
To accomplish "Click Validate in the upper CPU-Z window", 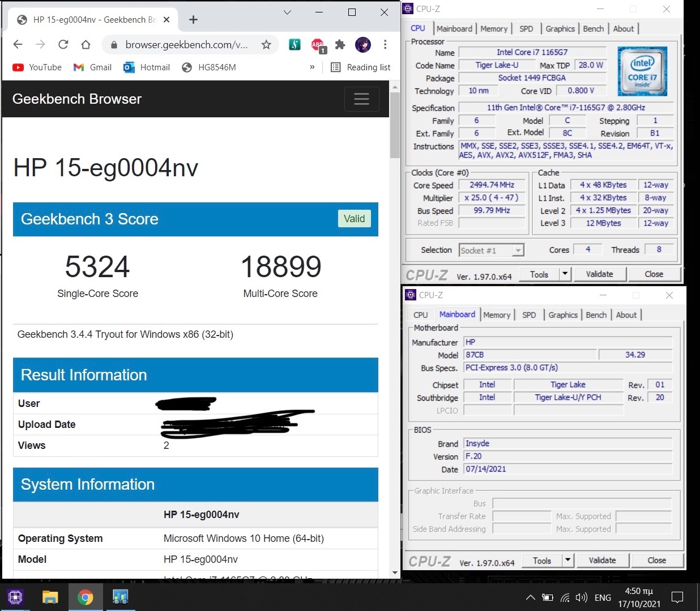I will click(x=600, y=274).
